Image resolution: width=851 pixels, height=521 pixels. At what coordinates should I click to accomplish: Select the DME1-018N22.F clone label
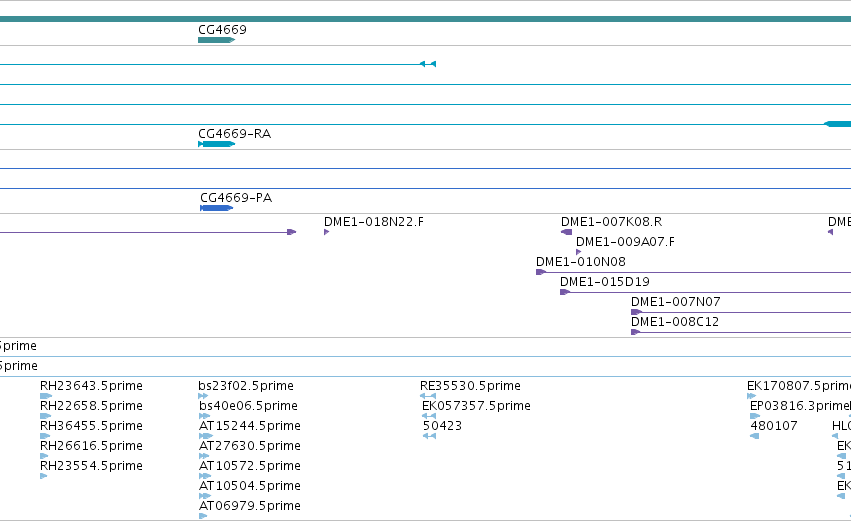(x=374, y=221)
